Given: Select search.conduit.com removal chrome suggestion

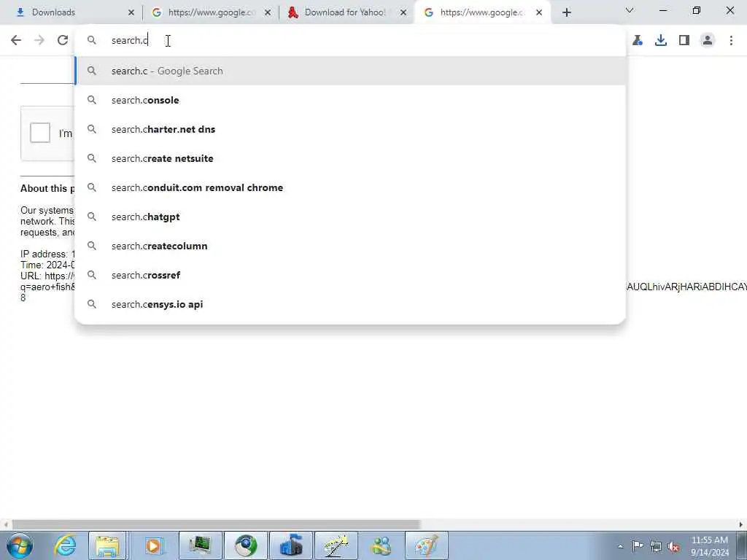Looking at the screenshot, I should [350, 187].
